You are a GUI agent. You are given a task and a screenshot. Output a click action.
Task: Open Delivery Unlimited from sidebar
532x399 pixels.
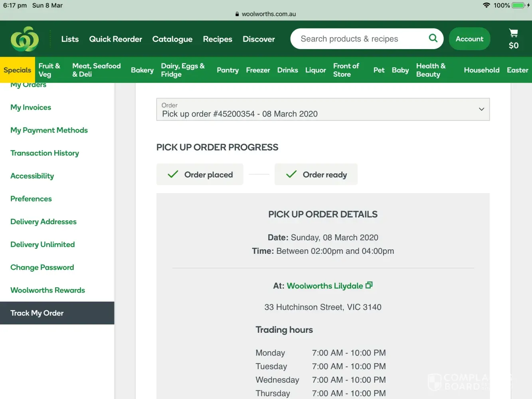(43, 245)
